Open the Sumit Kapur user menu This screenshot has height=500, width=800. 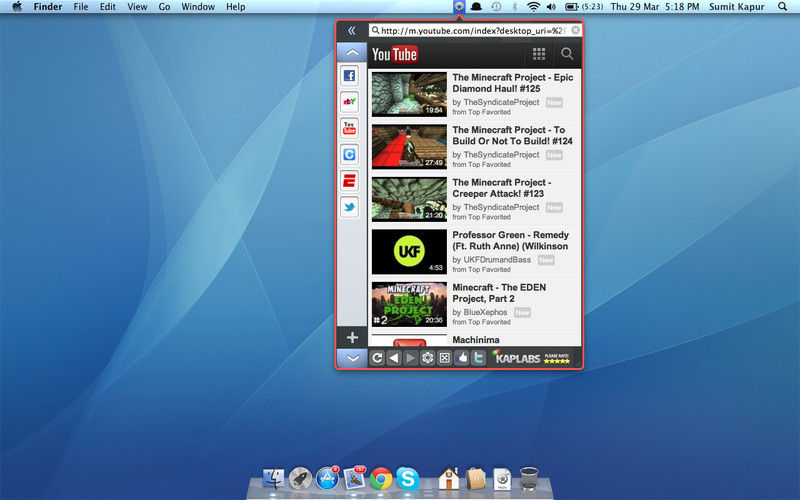pos(737,7)
